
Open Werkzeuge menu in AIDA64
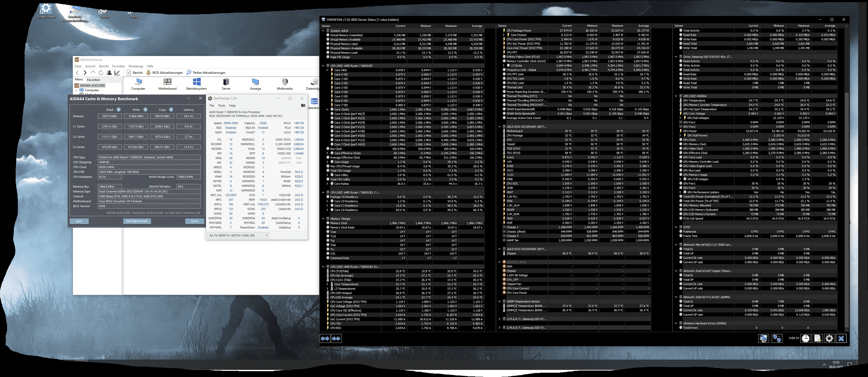(x=136, y=66)
